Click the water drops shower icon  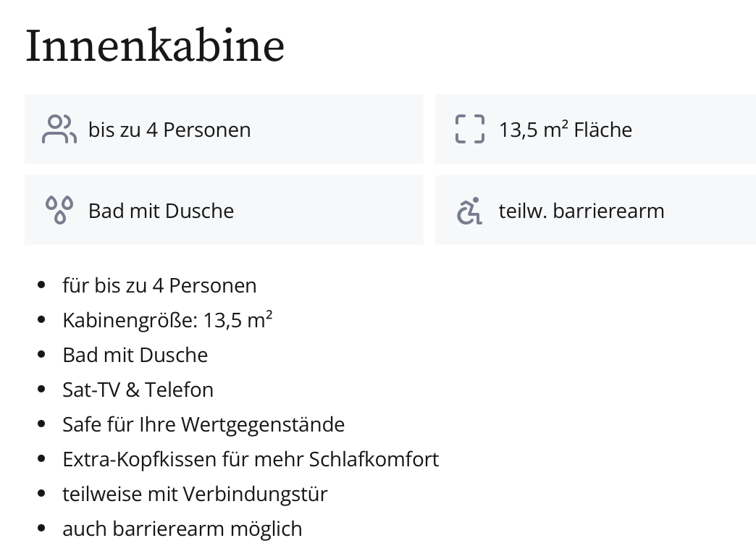point(59,211)
